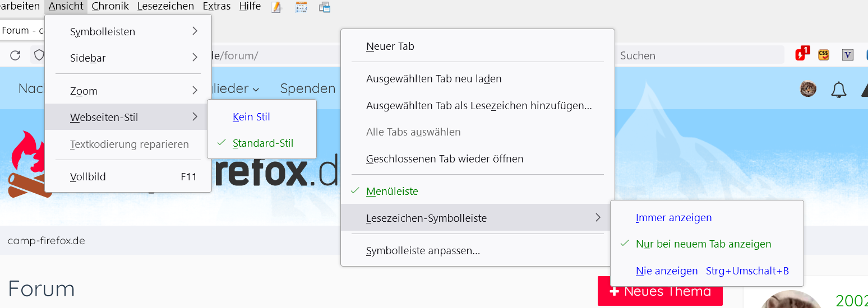This screenshot has width=868, height=308.
Task: Click the Neues Thema button
Action: (660, 291)
